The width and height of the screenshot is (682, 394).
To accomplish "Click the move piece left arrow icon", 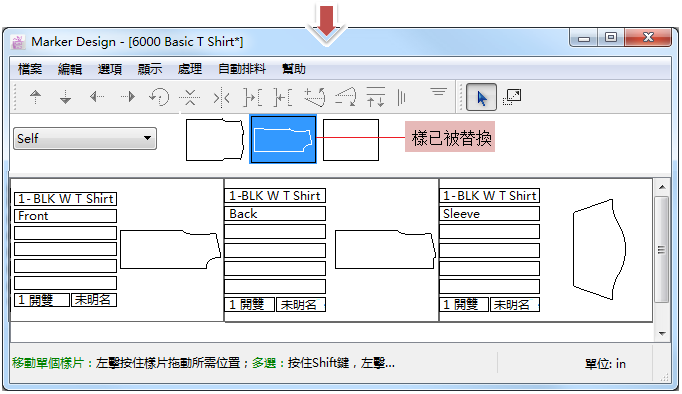I will point(97,97).
